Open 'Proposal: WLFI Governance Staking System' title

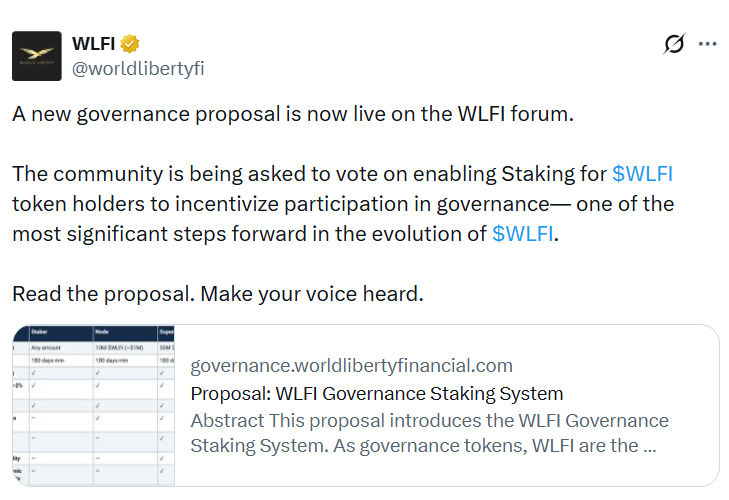point(376,393)
